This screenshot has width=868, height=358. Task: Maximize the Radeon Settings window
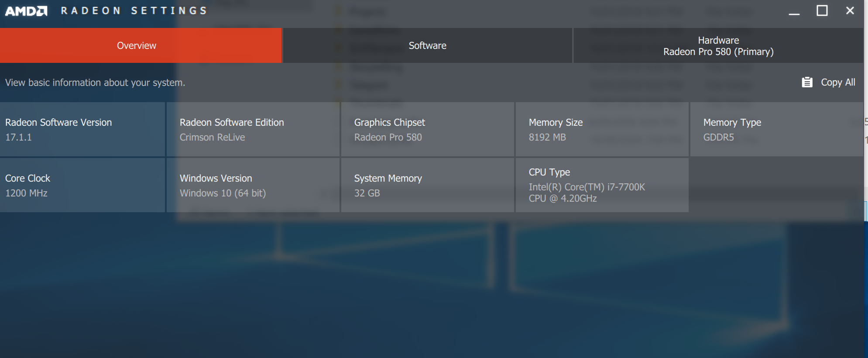coord(822,10)
